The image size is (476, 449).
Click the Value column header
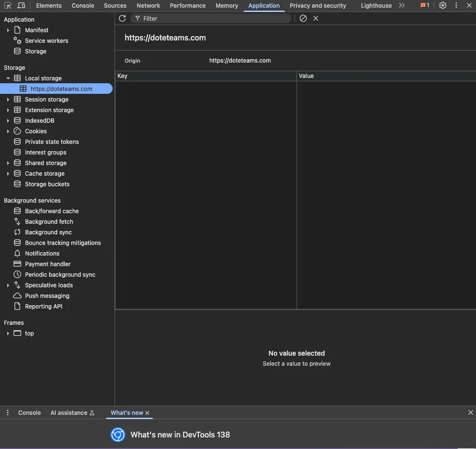pos(386,76)
